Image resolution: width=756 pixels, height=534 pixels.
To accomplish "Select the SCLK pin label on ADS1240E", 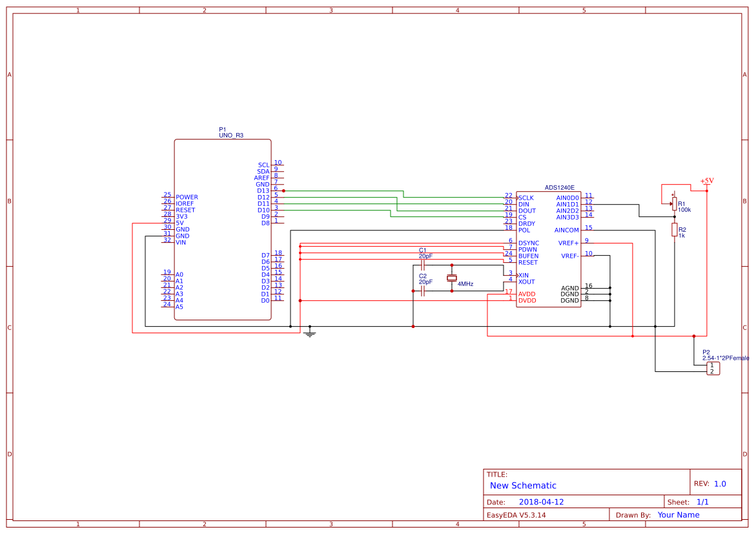I will click(x=526, y=198).
